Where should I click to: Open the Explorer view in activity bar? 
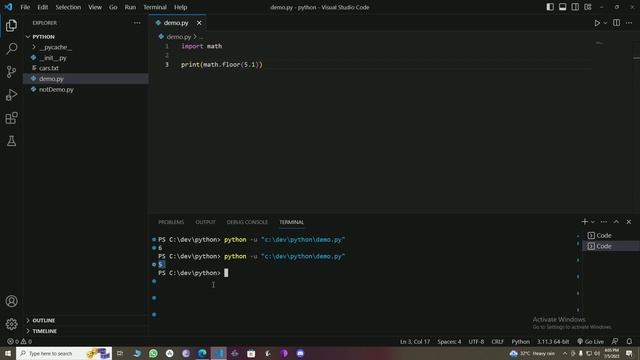11,26
